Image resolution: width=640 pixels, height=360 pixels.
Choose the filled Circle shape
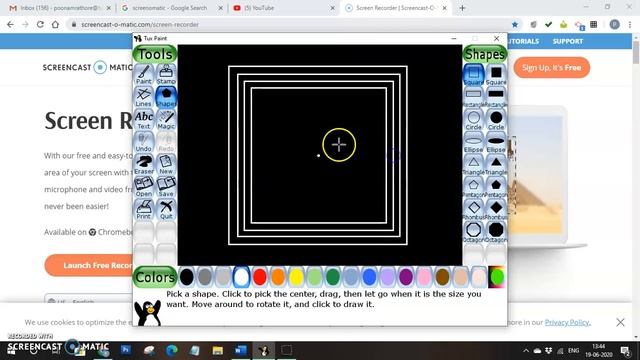(x=496, y=120)
